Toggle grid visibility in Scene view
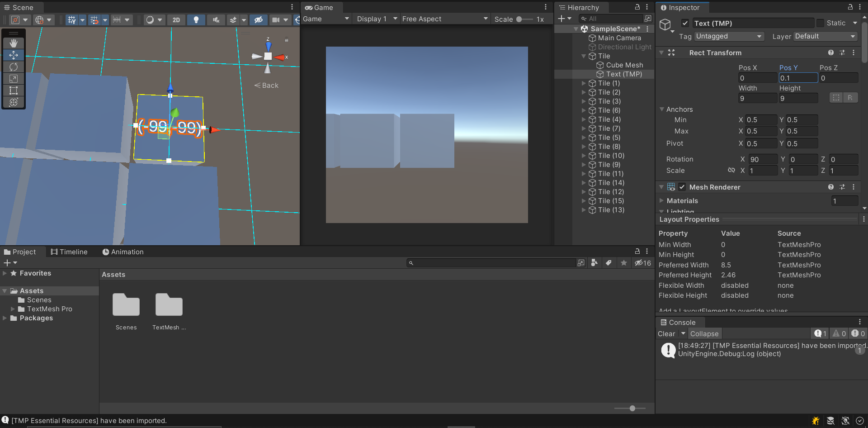This screenshot has width=868, height=428. tap(71, 20)
